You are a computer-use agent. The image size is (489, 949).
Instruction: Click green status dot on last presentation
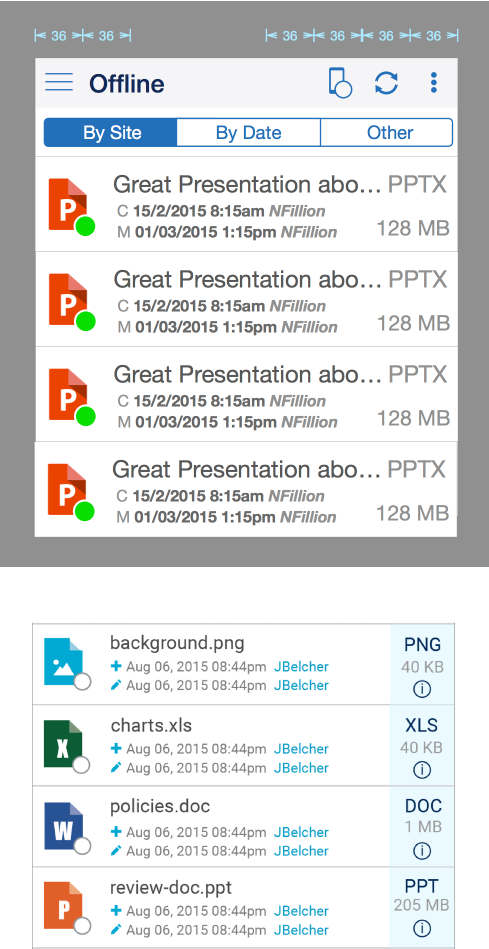point(85,511)
